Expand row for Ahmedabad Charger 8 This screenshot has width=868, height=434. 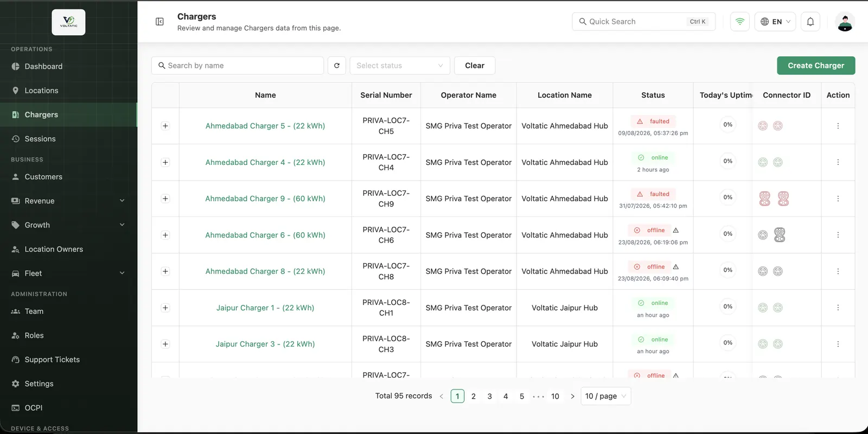[165, 271]
